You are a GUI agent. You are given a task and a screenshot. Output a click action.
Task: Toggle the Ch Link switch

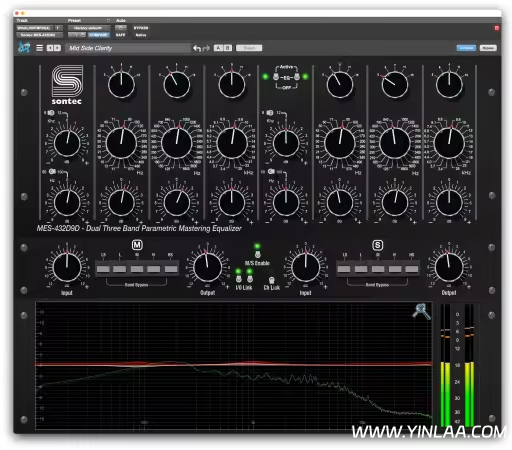click(x=272, y=280)
